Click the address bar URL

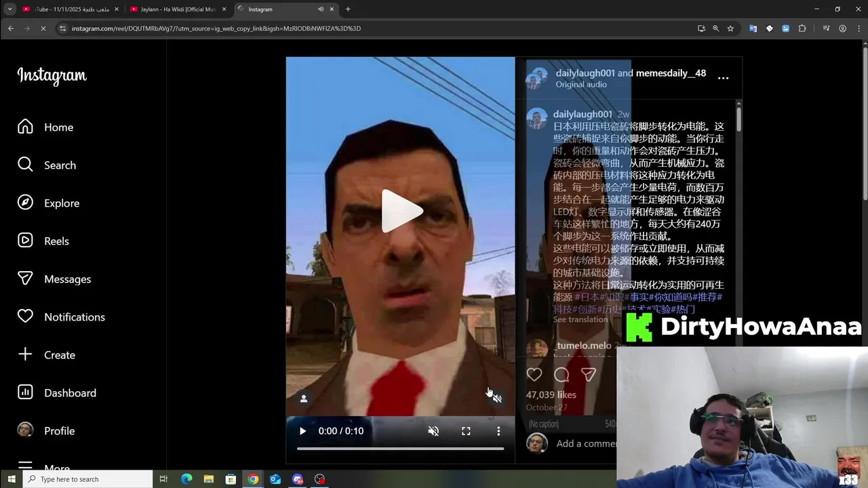tap(216, 28)
